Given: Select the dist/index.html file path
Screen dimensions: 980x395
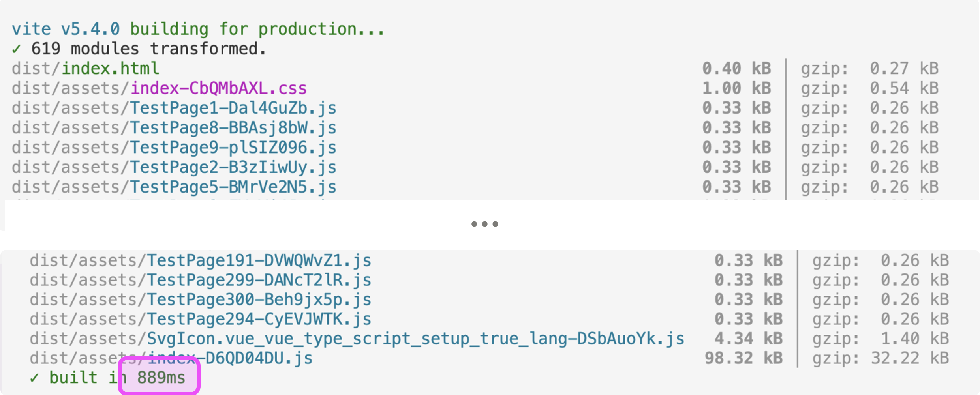Looking at the screenshot, I should tap(85, 69).
